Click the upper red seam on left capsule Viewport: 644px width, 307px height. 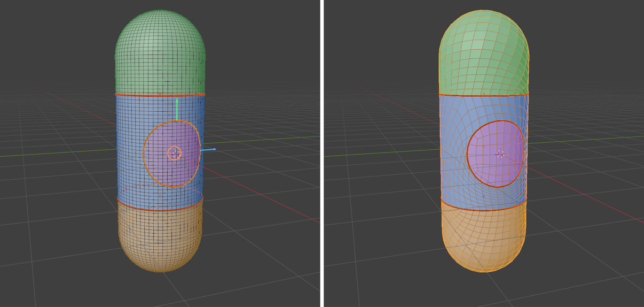tap(160, 96)
